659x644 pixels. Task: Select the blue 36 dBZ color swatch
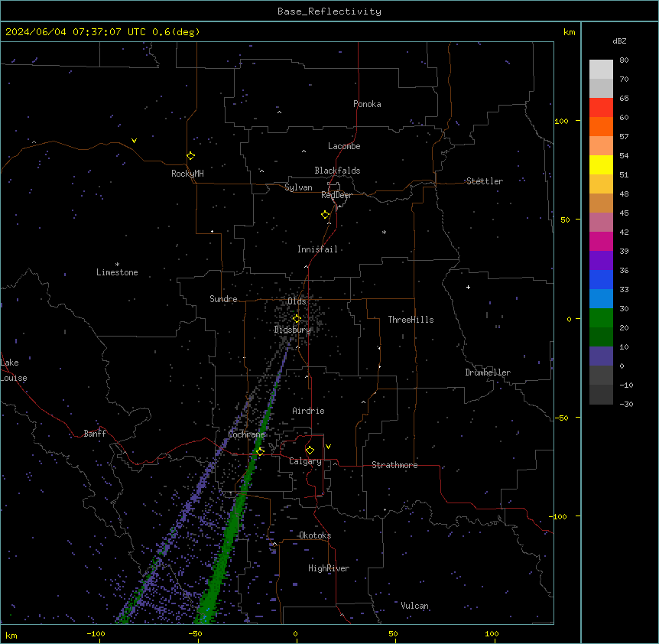pos(601,279)
